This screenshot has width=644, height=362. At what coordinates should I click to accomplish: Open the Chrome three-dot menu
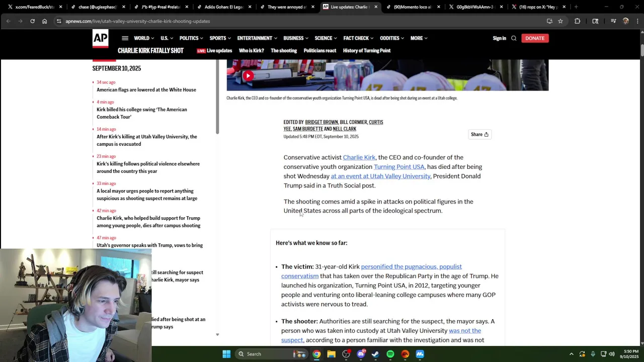637,21
